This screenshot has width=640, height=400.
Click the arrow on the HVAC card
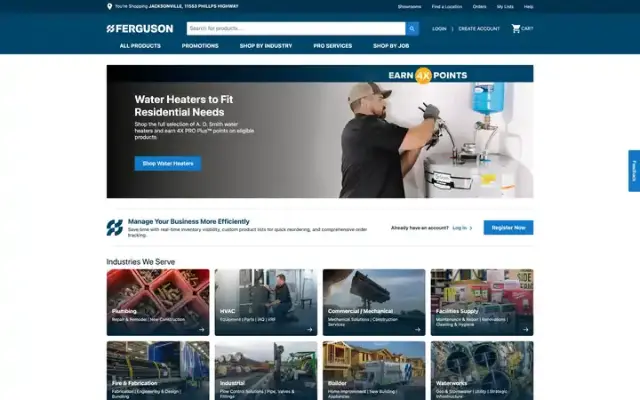coord(309,329)
